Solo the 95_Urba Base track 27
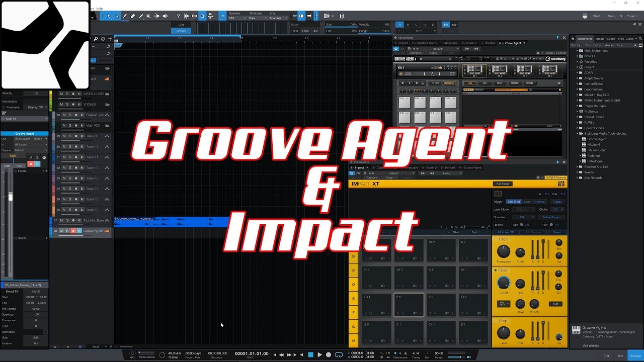644x362 pixels. [67, 220]
